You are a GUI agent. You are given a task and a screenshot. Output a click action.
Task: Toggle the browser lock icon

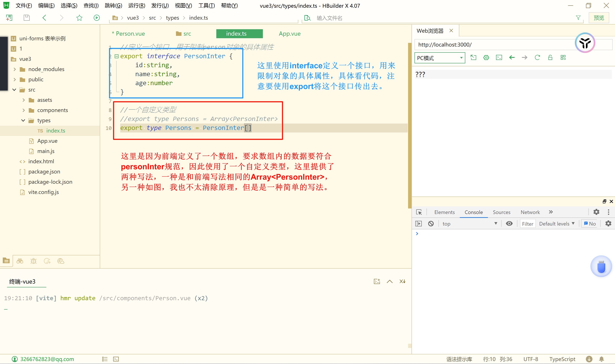click(x=550, y=58)
